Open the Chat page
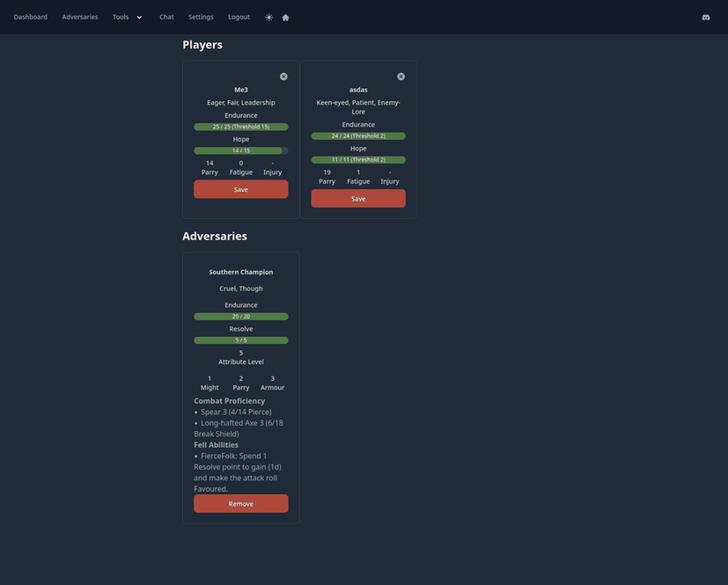Screen dimensions: 728x585 pos(166,17)
